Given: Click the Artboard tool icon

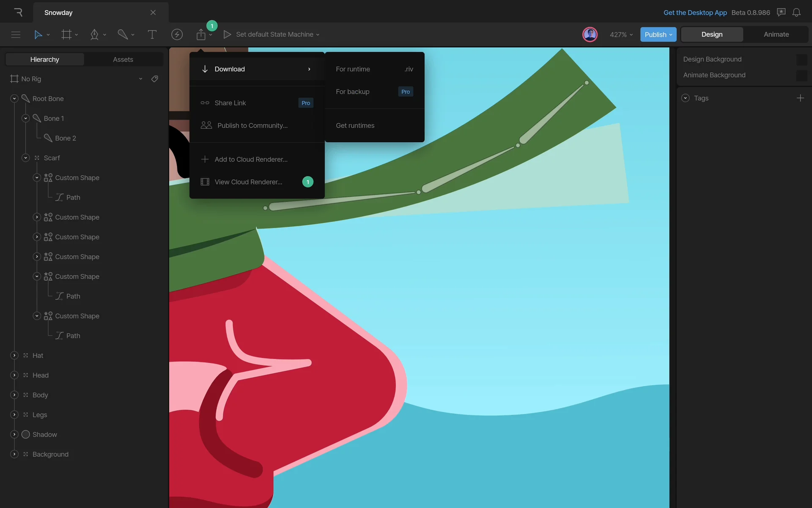Looking at the screenshot, I should pyautogui.click(x=66, y=35).
